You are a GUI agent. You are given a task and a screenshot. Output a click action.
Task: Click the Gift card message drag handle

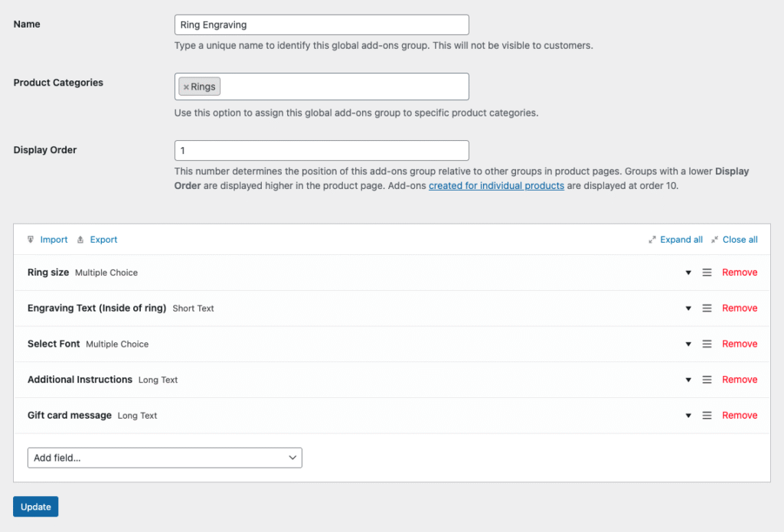coord(707,416)
